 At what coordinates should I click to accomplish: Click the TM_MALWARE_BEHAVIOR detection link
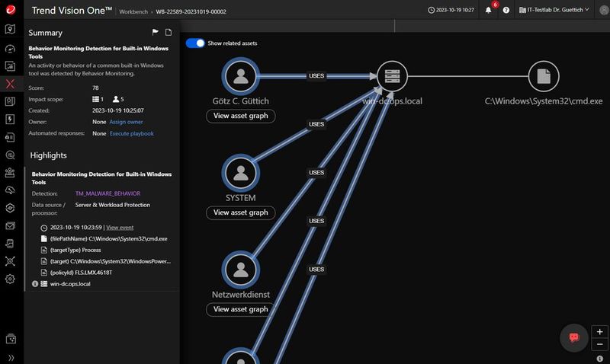tap(108, 193)
